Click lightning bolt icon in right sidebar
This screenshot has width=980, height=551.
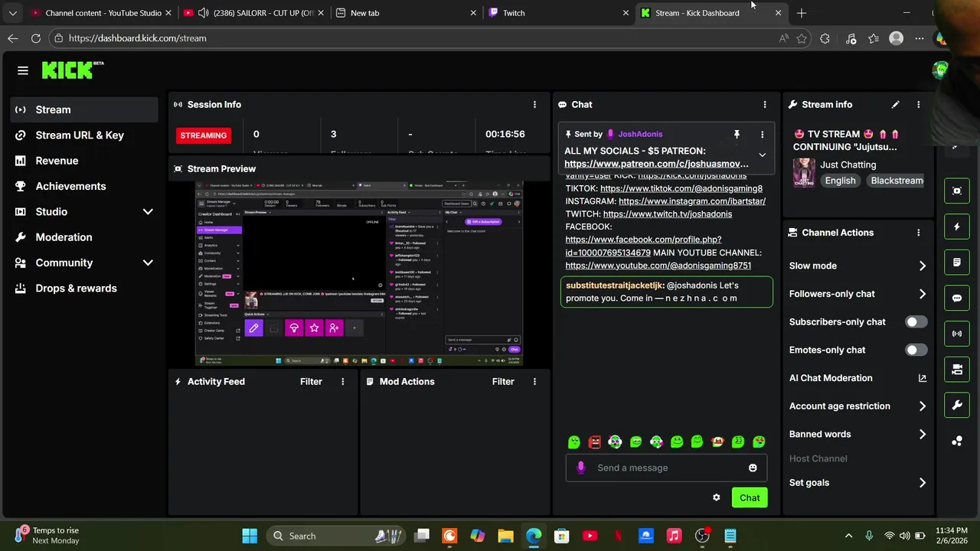pyautogui.click(x=957, y=227)
